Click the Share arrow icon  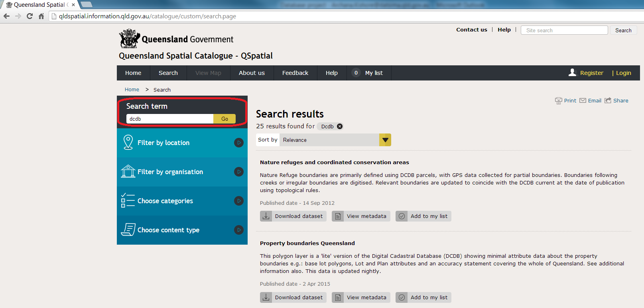(x=608, y=100)
